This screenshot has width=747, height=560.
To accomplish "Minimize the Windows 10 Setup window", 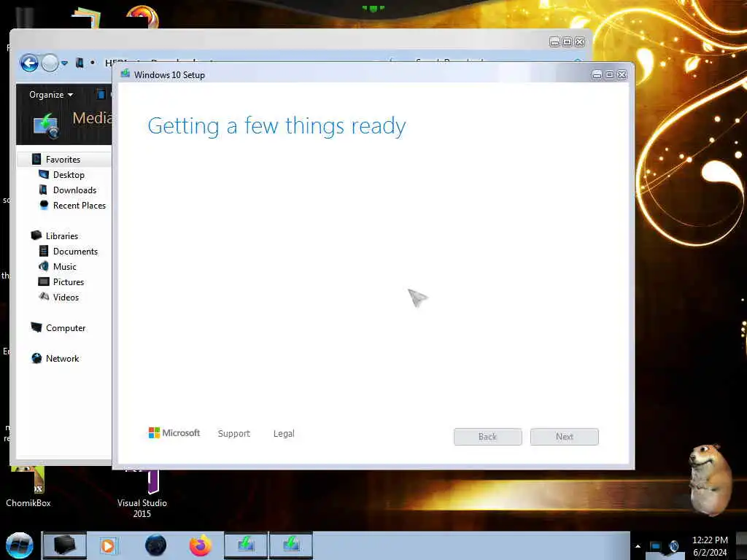I will coord(597,75).
